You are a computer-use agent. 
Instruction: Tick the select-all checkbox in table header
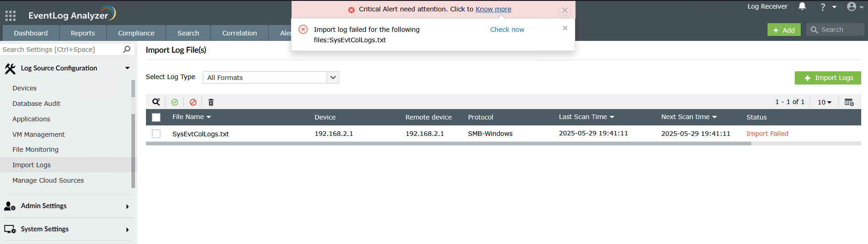coord(156,117)
